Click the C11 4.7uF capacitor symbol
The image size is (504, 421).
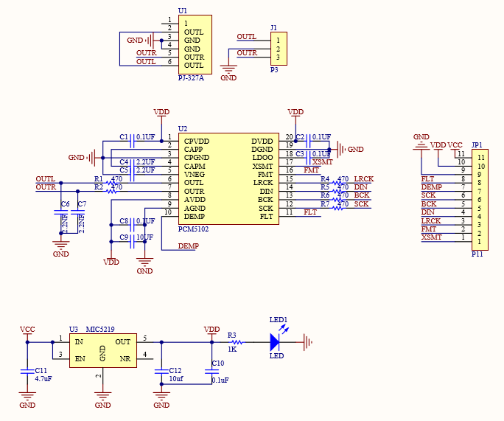27,370
